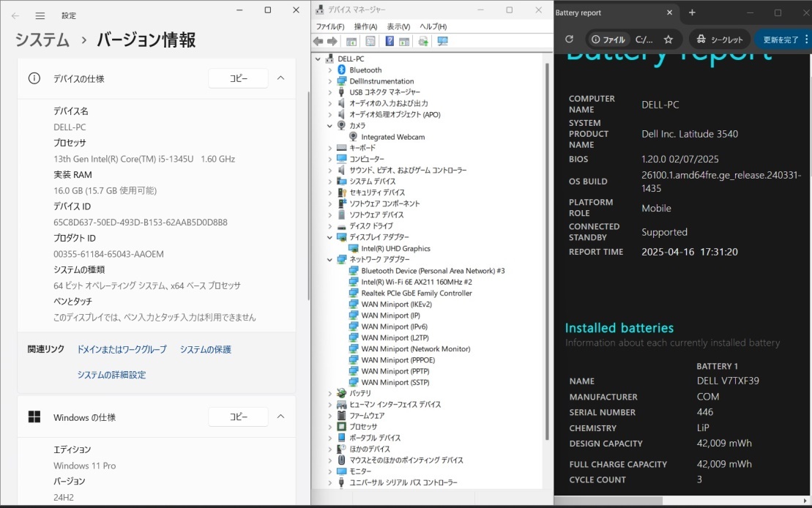Toggle the action pane toolbar icon

(404, 42)
